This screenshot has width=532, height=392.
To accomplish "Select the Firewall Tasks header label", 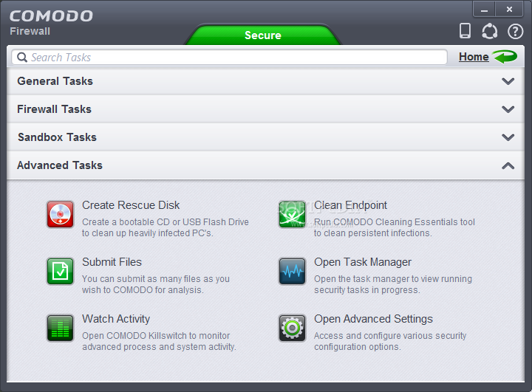I will coord(54,109).
